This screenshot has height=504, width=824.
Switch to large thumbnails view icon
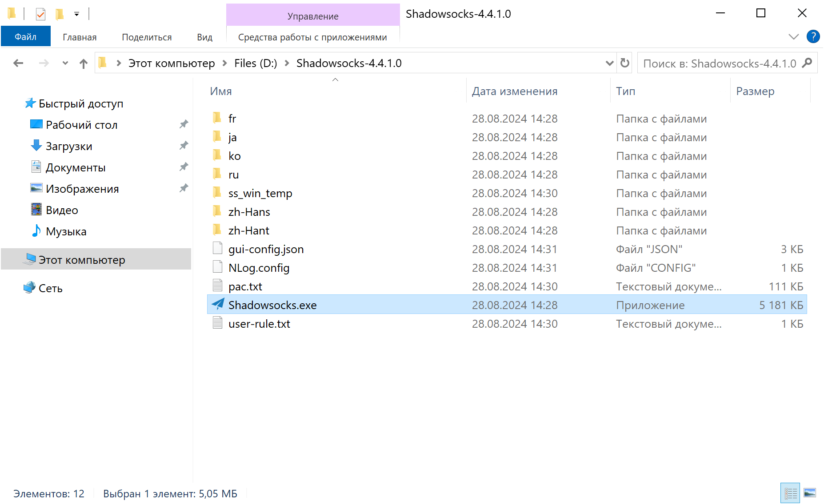pos(810,493)
